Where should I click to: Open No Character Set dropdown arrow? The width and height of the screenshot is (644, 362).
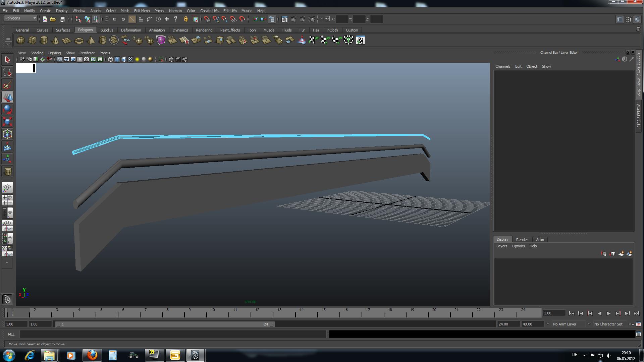click(x=589, y=324)
